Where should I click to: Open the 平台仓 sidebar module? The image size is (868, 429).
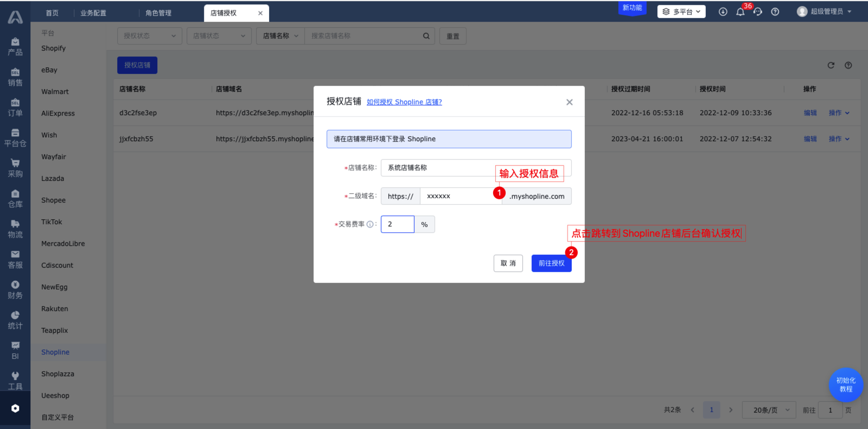(15, 138)
